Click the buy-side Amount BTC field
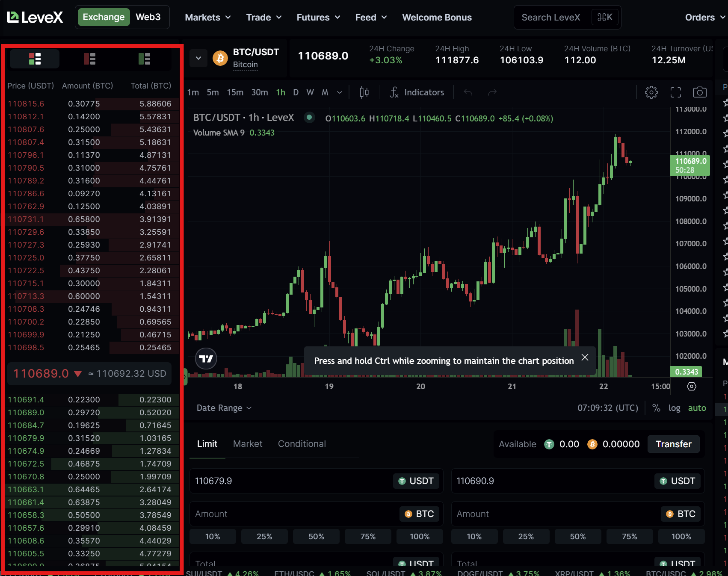This screenshot has height=576, width=728. point(316,514)
